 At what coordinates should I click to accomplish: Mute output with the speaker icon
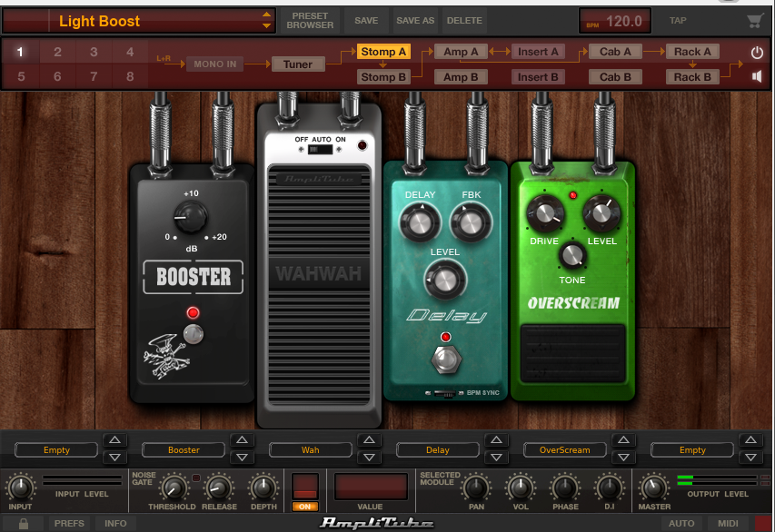click(757, 76)
